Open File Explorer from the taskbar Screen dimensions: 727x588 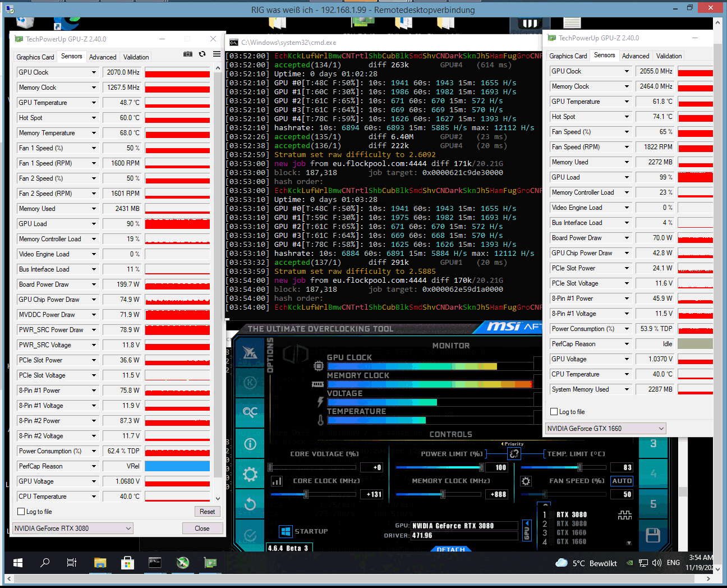click(100, 562)
